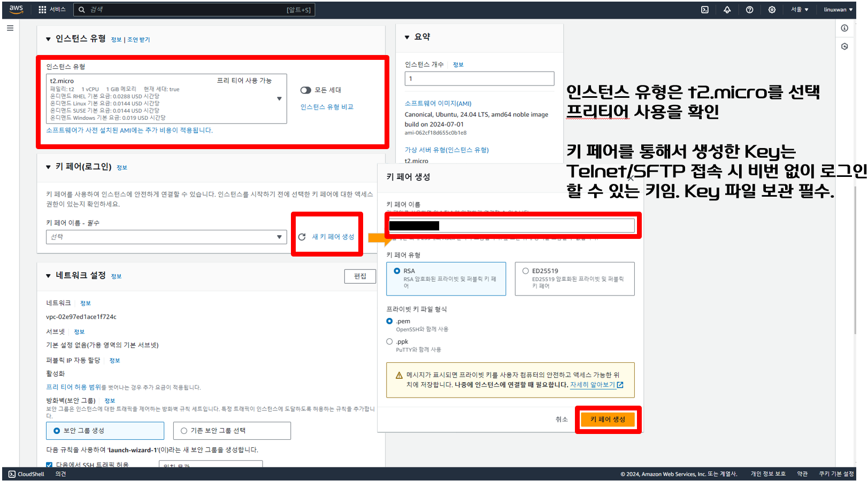Open the 'Get advice' link for instance type

point(139,40)
